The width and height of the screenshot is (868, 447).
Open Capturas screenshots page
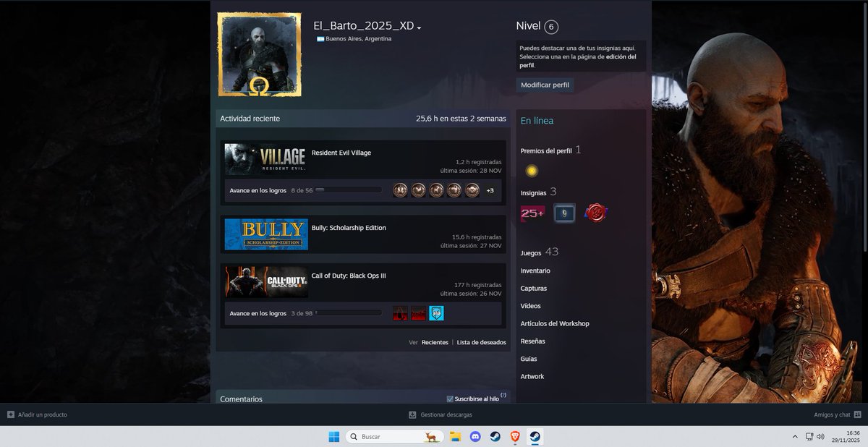(534, 289)
